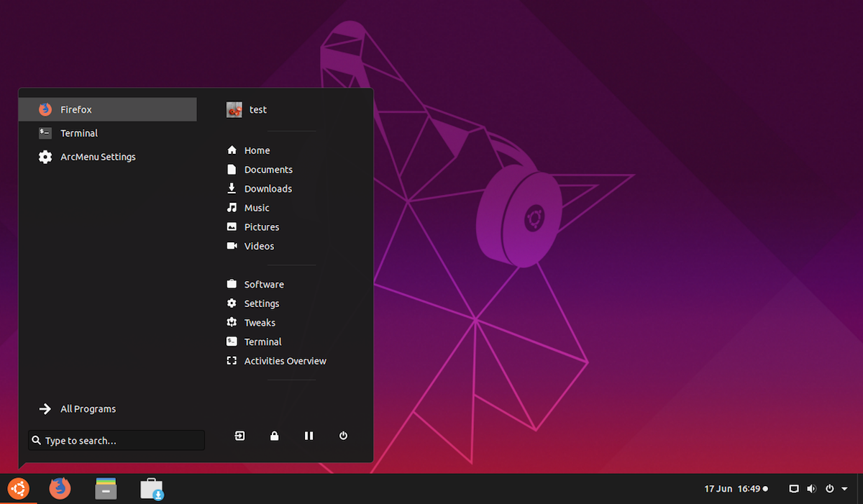Image resolution: width=863 pixels, height=504 pixels.
Task: Click the test user avatar picture
Action: [x=234, y=109]
